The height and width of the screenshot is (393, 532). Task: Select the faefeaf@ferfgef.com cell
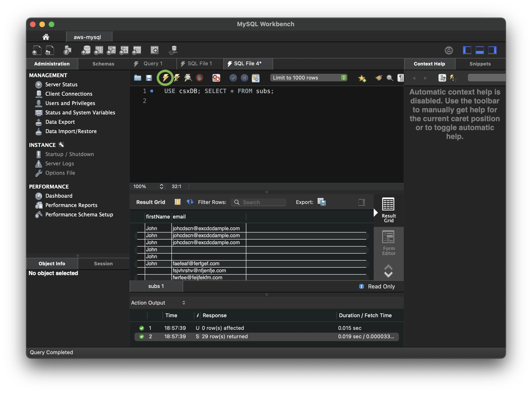209,264
